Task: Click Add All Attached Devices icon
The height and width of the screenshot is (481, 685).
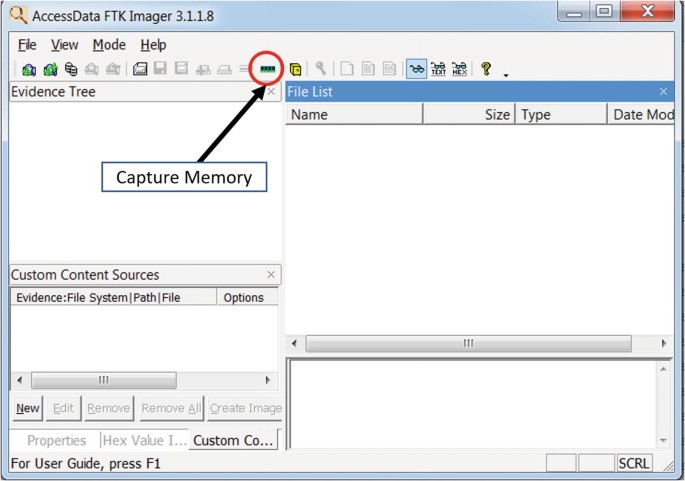Action: (50, 69)
